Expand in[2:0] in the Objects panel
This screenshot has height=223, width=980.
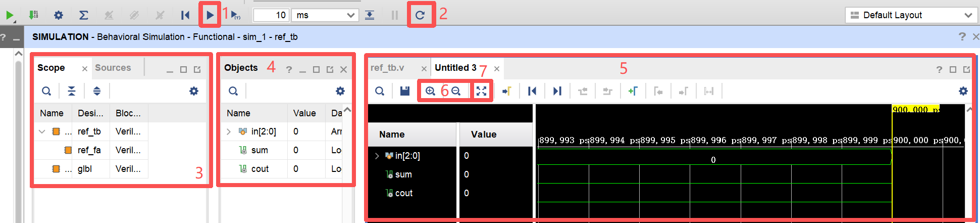[229, 131]
